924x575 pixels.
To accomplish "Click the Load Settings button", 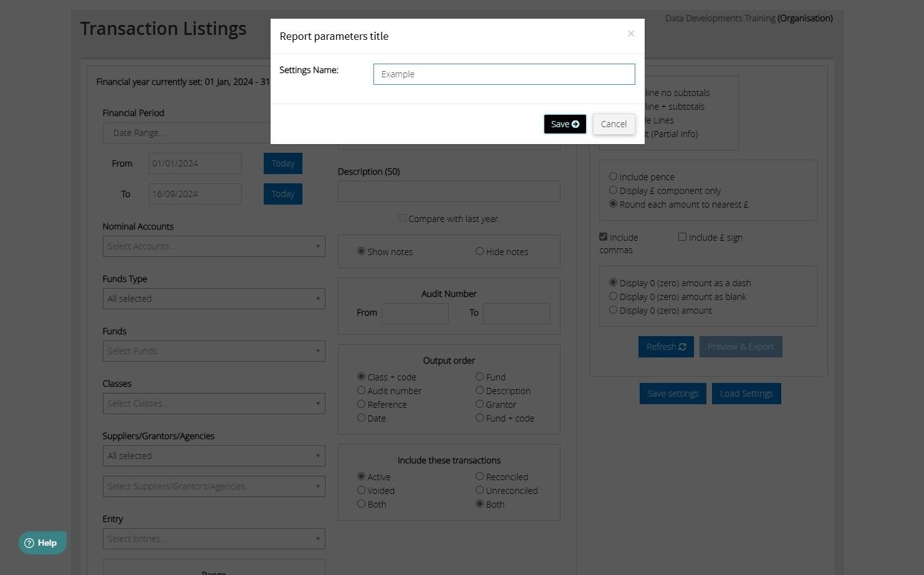I will [746, 394].
